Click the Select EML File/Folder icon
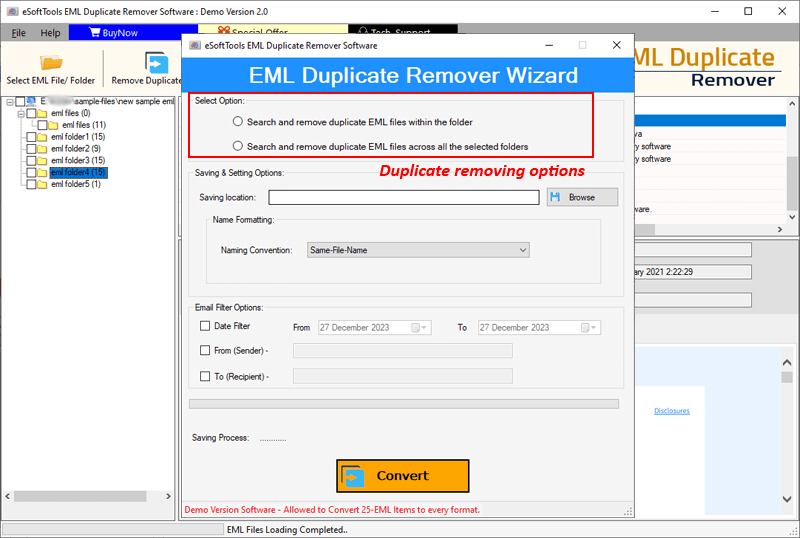 tap(51, 63)
